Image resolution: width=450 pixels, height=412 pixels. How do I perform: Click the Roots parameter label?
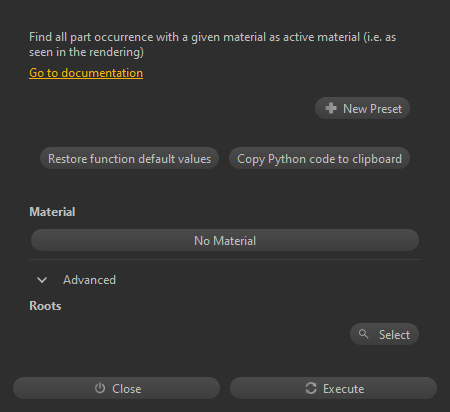coord(45,306)
